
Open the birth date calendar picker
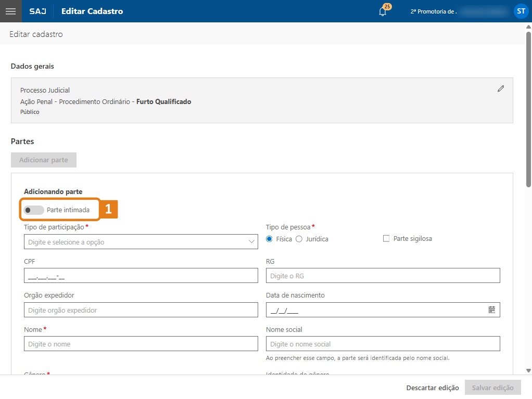click(492, 310)
